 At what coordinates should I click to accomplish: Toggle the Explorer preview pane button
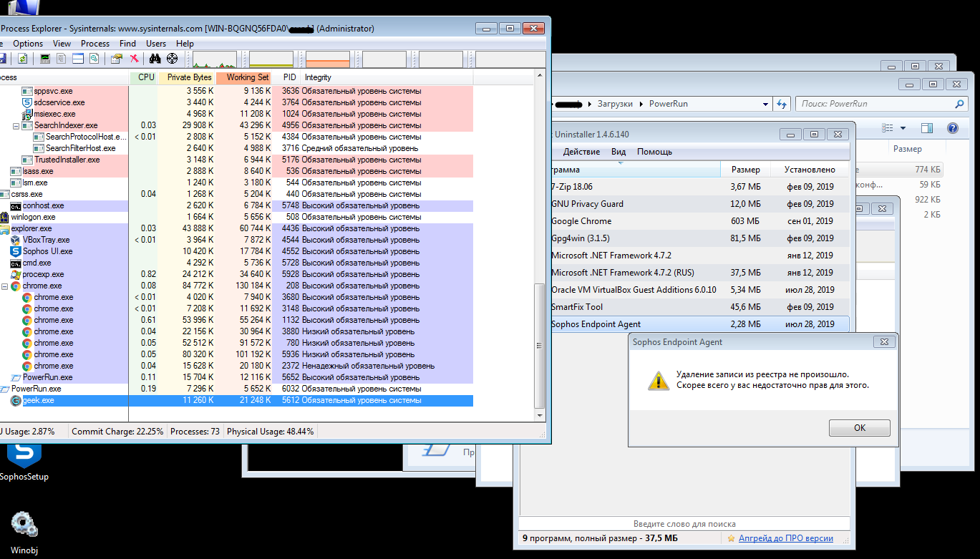[927, 128]
